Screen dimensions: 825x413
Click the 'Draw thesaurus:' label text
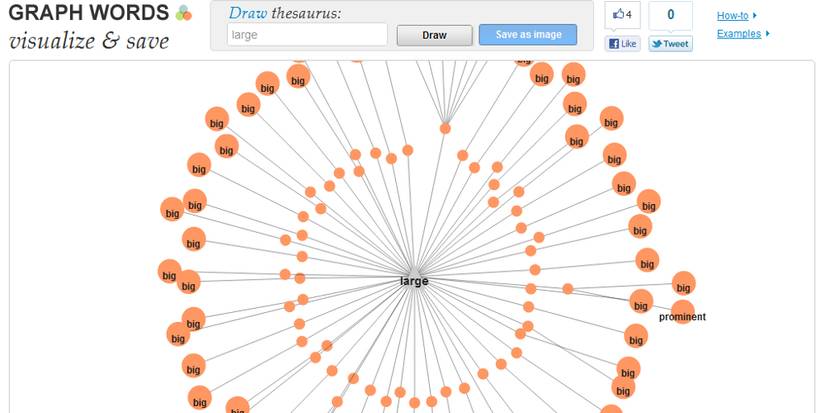pyautogui.click(x=285, y=13)
